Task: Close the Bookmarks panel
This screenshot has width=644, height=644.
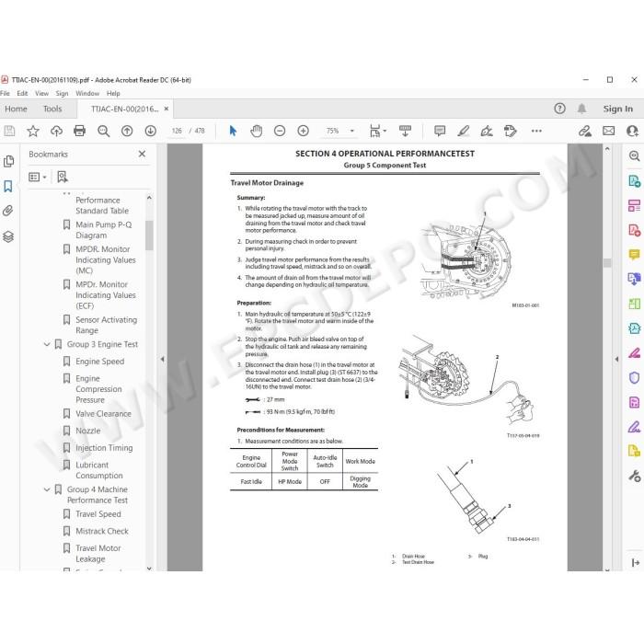Action: (x=142, y=154)
